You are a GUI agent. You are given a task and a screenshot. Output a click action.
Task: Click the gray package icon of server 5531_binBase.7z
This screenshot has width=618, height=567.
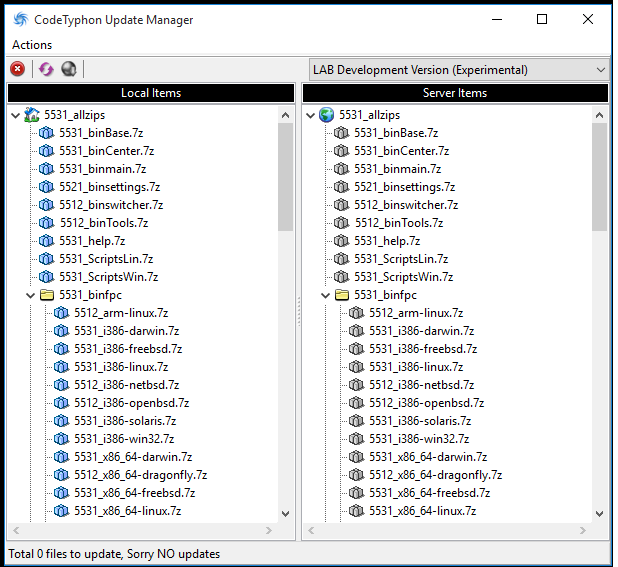(x=341, y=133)
